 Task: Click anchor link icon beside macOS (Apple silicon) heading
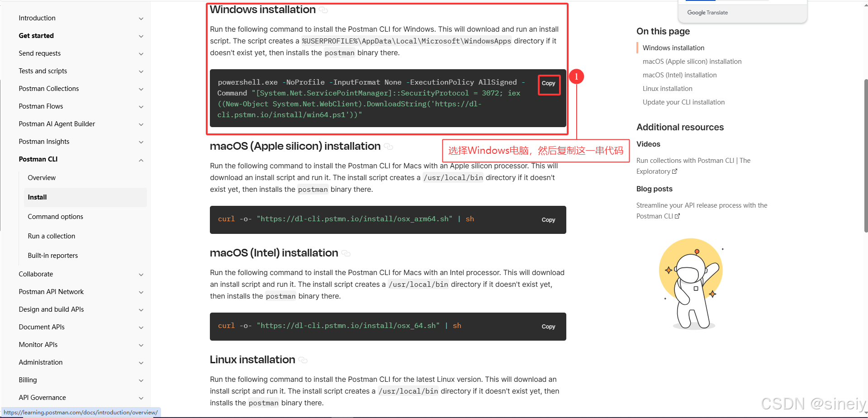(388, 147)
